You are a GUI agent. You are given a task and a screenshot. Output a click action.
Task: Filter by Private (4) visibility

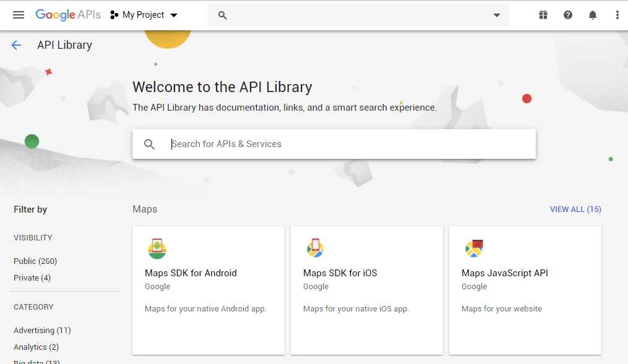pyautogui.click(x=32, y=278)
